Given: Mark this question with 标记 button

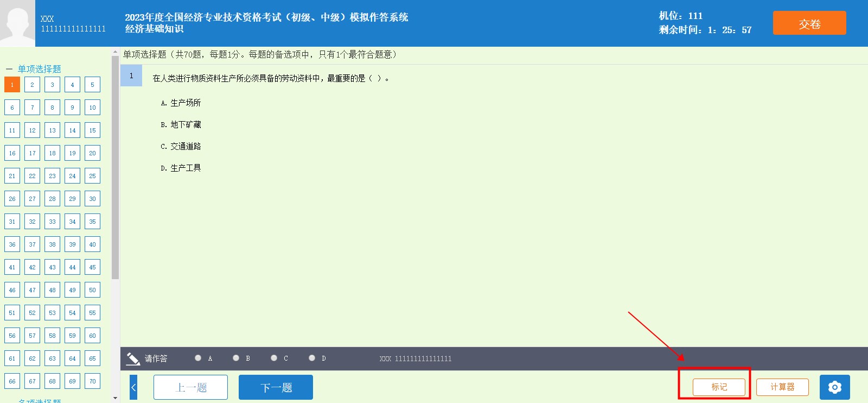Looking at the screenshot, I should 719,387.
